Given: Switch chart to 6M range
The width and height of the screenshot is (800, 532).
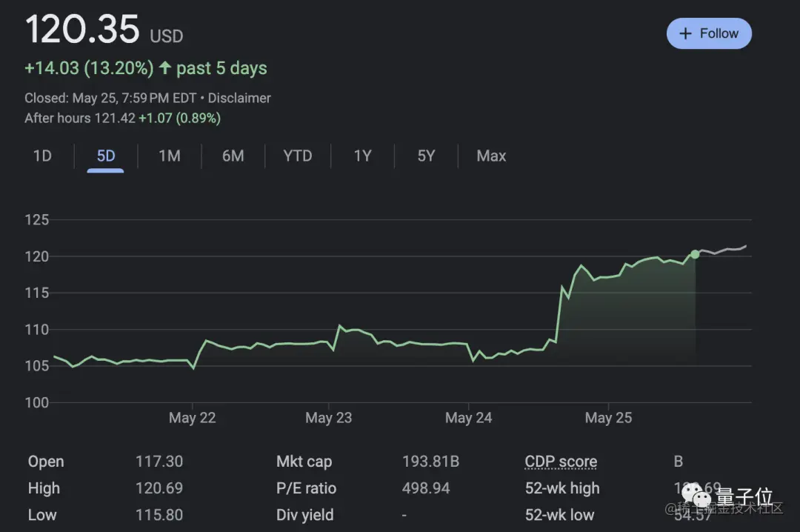Looking at the screenshot, I should pos(233,156).
